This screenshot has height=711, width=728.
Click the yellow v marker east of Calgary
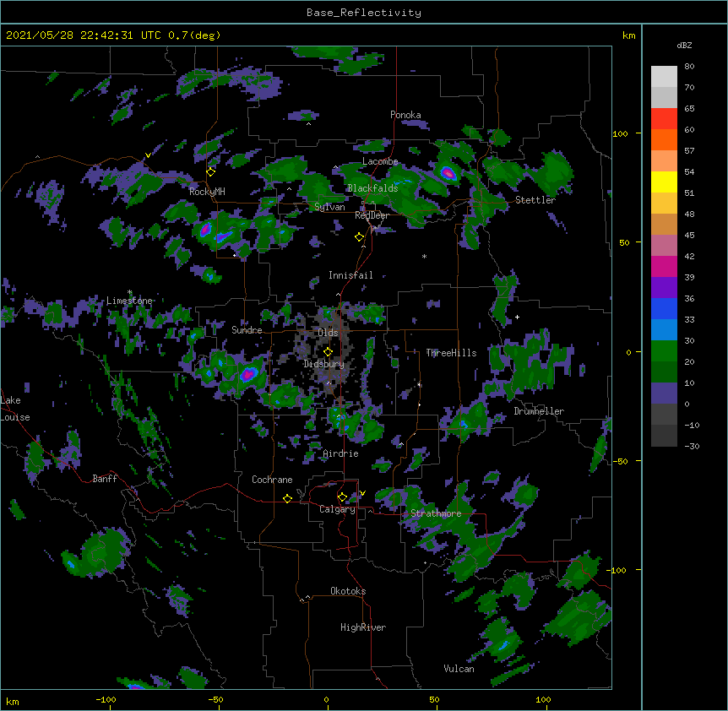pos(362,493)
